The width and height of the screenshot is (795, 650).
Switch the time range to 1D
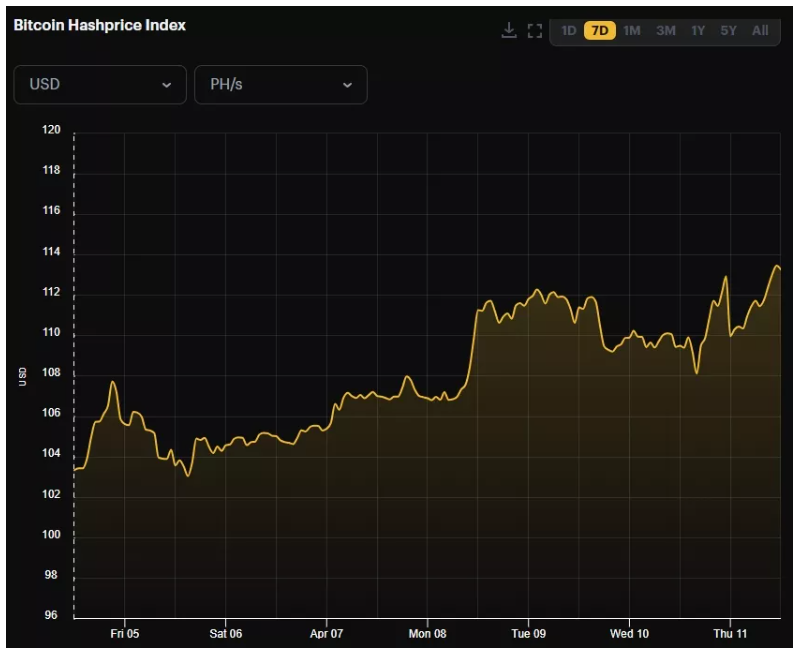click(x=568, y=31)
